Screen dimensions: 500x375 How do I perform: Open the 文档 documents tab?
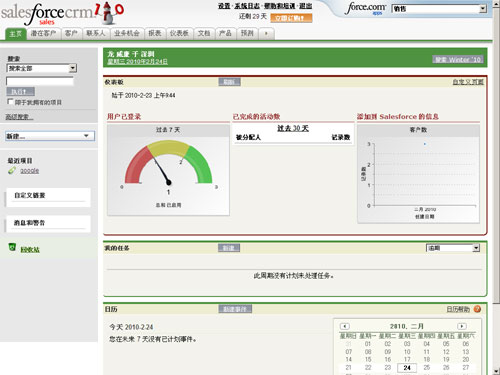[x=204, y=34]
